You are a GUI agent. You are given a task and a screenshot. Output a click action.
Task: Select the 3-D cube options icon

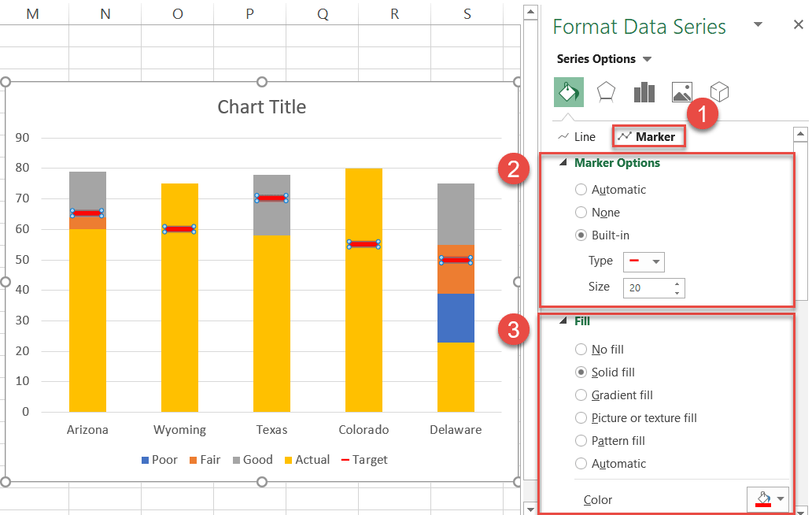[718, 92]
